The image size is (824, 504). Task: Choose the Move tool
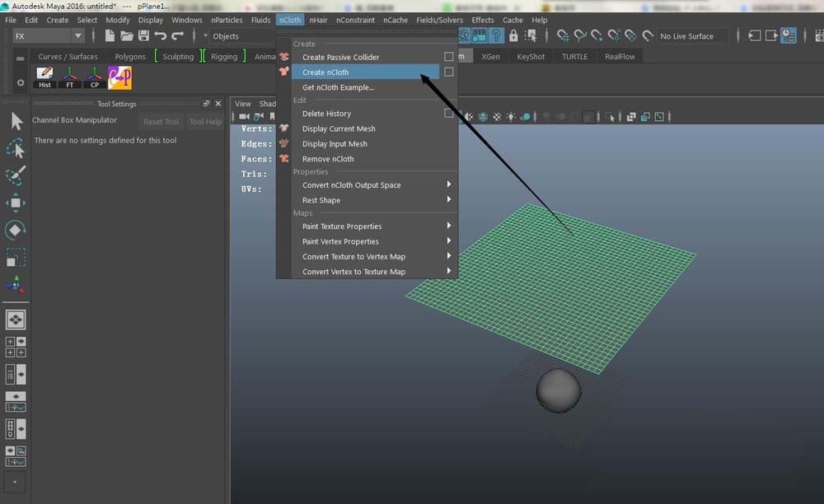tap(16, 203)
